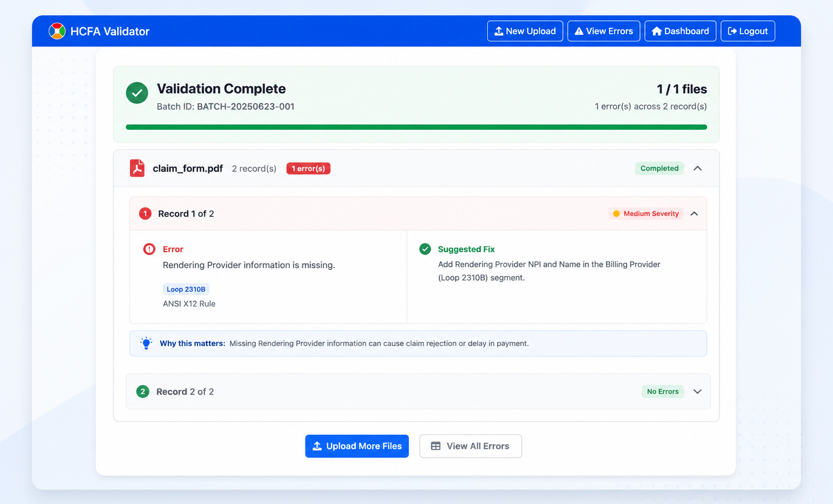Click the green validation progress bar
Screen dimensions: 833x504
pyautogui.click(x=416, y=127)
